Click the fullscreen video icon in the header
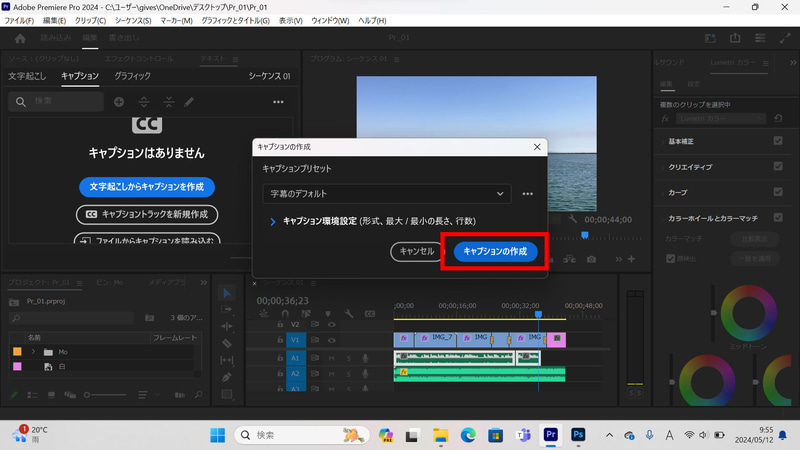Screen dimensions: 800x450 pos(785,38)
